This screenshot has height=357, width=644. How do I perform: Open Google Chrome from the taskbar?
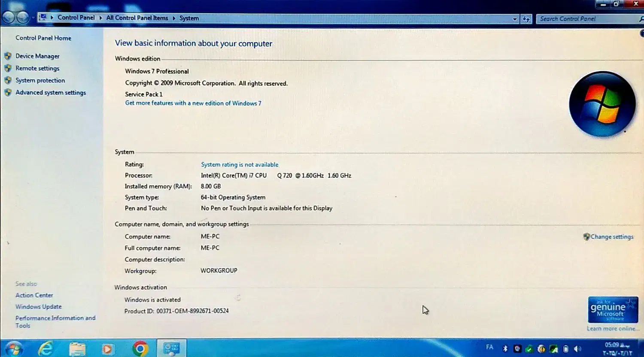click(x=140, y=348)
